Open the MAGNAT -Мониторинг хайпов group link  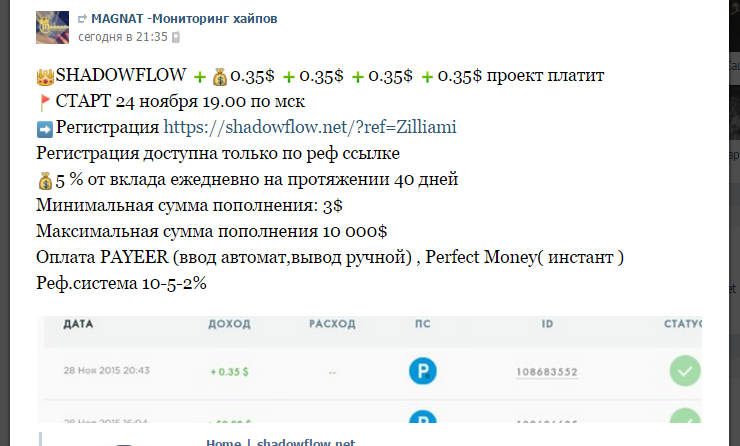point(184,19)
